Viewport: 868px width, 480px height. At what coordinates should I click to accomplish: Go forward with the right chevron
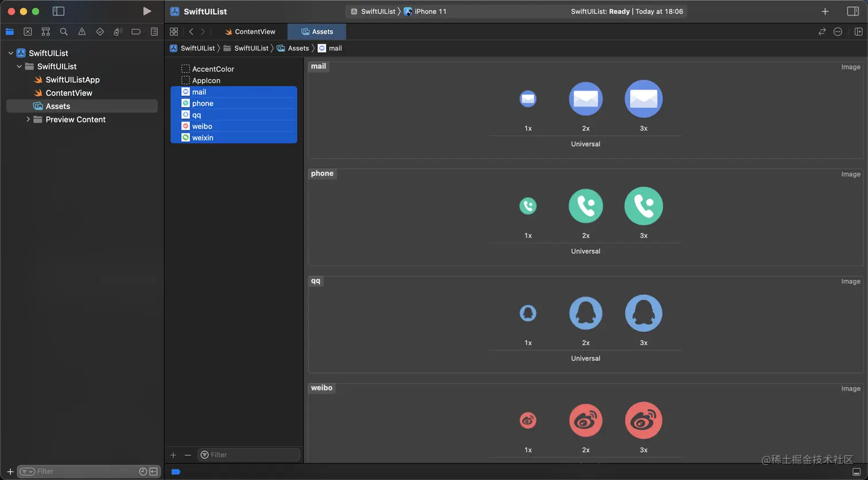203,32
